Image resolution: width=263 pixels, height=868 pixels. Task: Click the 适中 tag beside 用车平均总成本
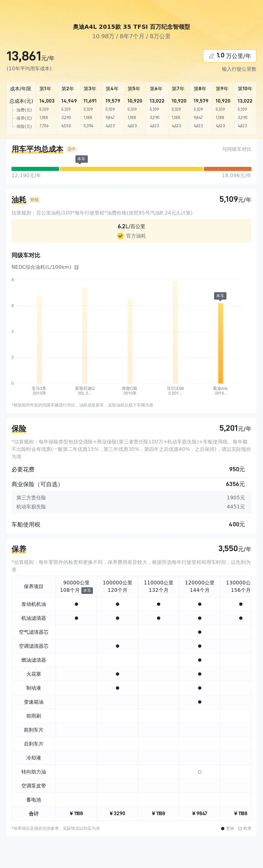(71, 149)
